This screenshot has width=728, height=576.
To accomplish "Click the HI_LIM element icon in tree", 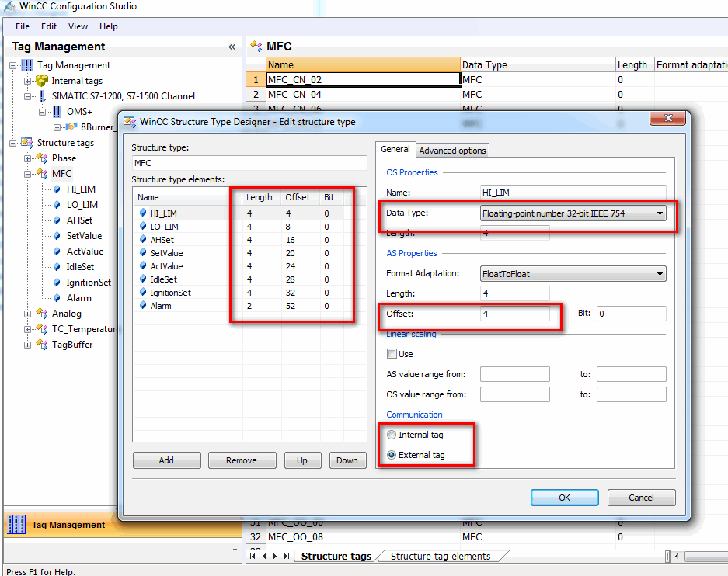I will pyautogui.click(x=57, y=189).
